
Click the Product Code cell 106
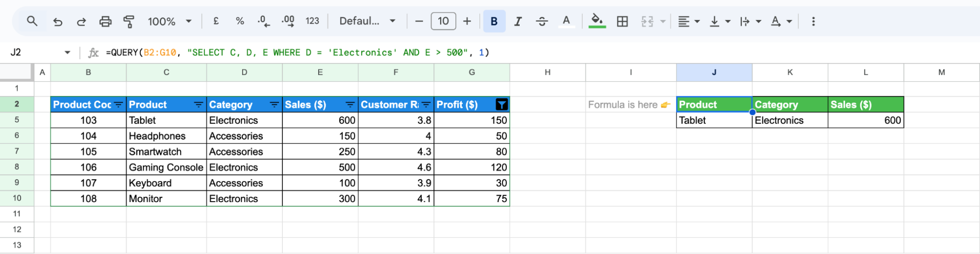[88, 167]
